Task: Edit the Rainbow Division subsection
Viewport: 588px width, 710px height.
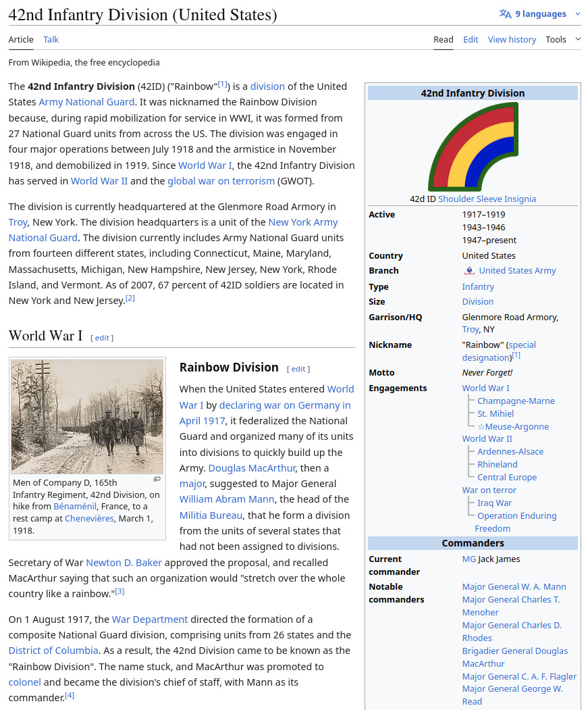Action: pyautogui.click(x=298, y=369)
